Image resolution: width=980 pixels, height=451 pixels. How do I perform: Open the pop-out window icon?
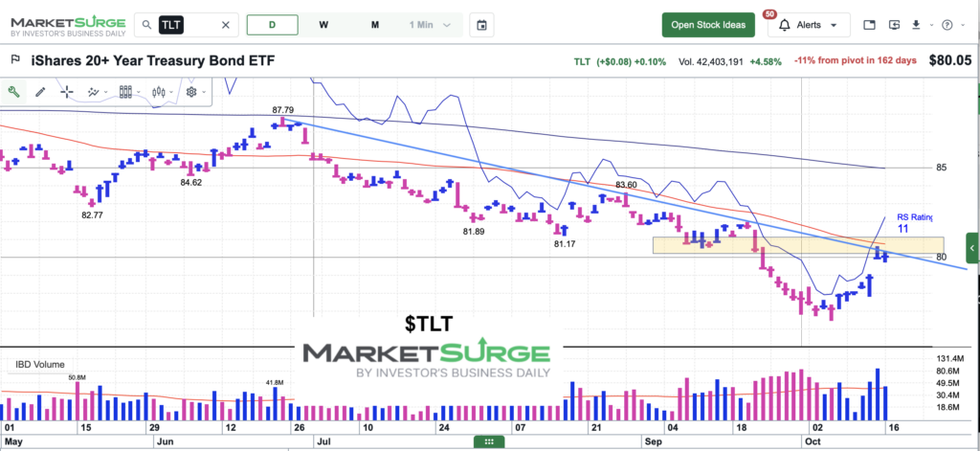tap(869, 25)
